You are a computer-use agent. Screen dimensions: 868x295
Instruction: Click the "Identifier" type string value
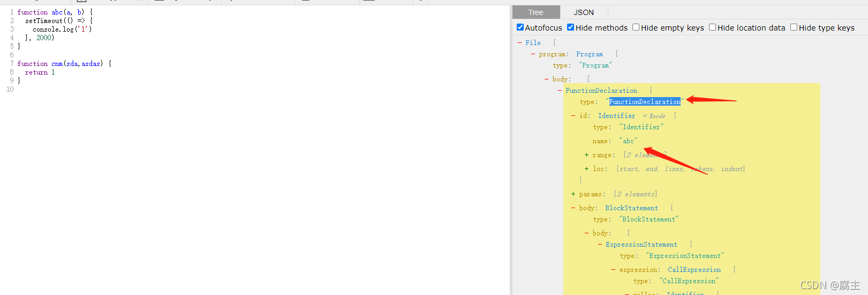641,127
